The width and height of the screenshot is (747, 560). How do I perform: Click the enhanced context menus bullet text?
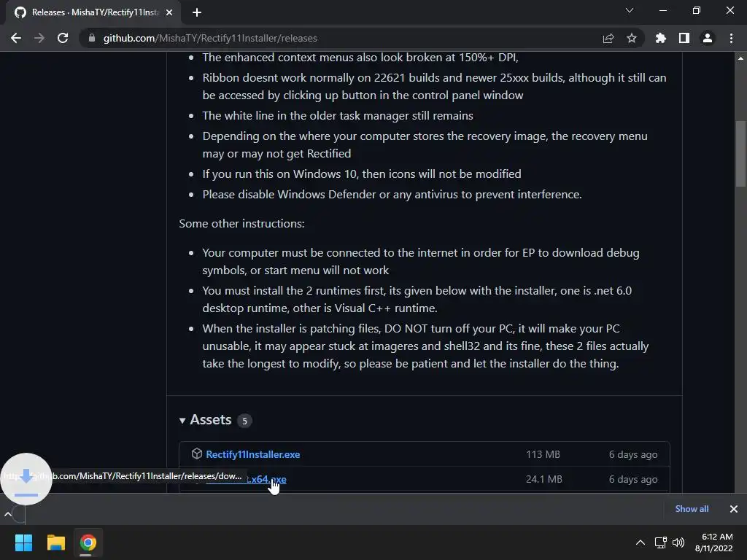360,58
